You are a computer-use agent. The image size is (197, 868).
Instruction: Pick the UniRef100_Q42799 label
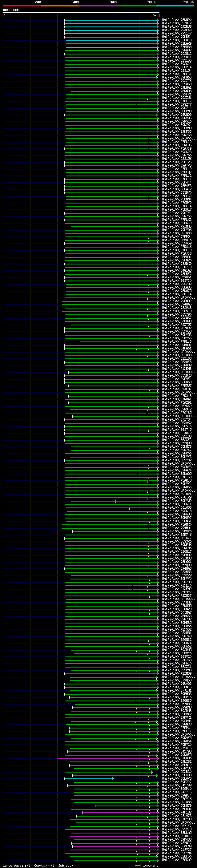tap(176, 785)
